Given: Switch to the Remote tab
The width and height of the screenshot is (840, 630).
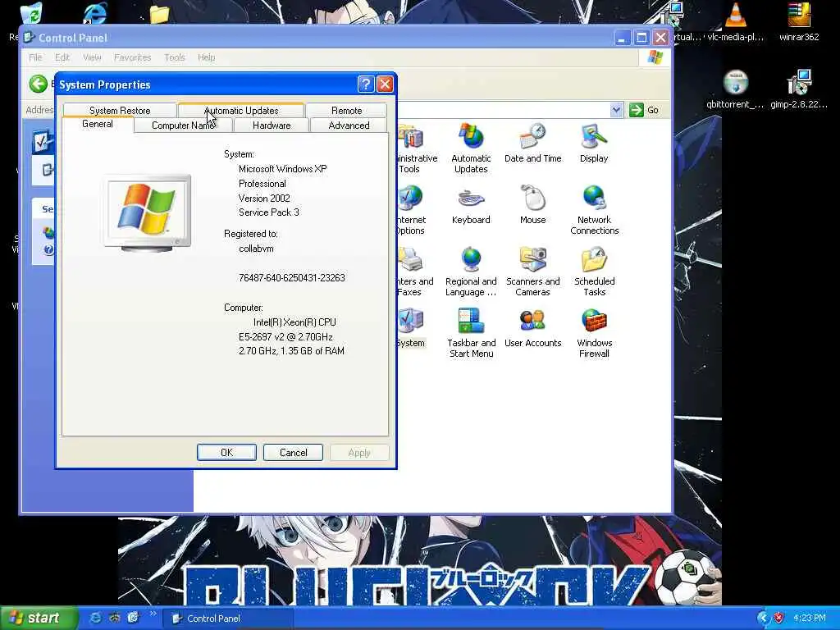Looking at the screenshot, I should coord(347,111).
